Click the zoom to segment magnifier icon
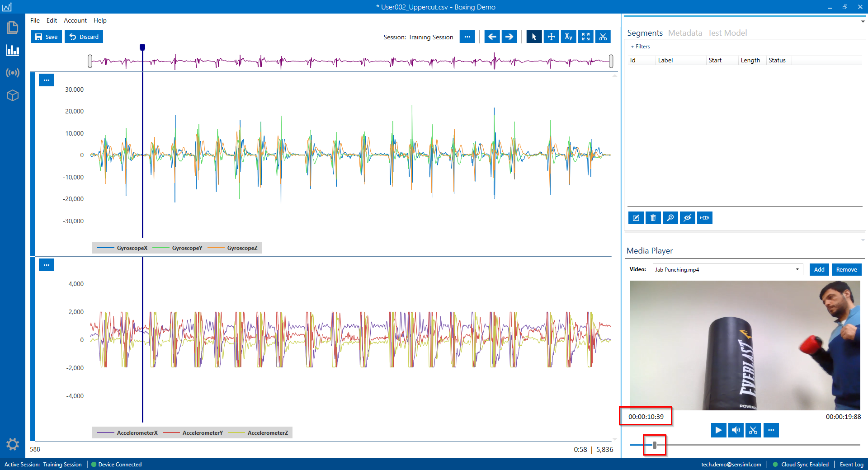Image resolution: width=868 pixels, height=470 pixels. click(x=670, y=218)
